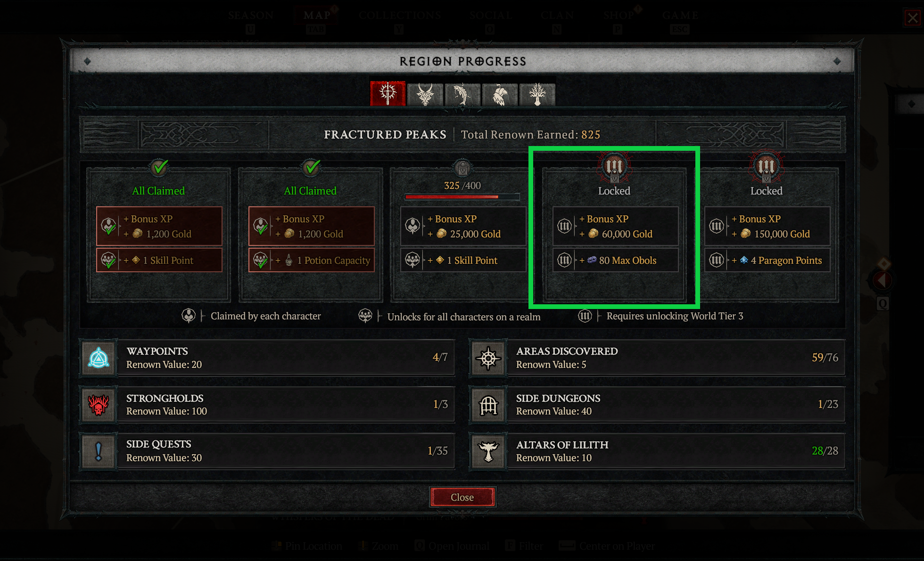
Task: Select the Side Dungeons gate icon
Action: click(x=488, y=405)
